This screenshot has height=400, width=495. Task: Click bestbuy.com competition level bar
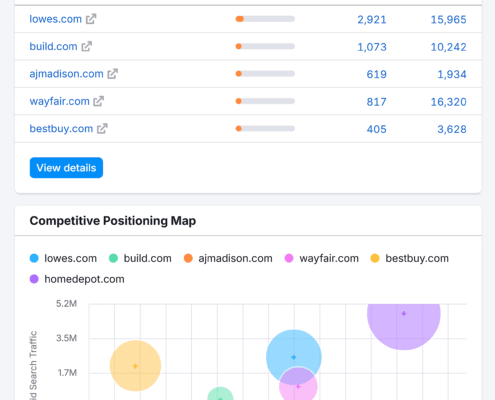click(x=265, y=128)
